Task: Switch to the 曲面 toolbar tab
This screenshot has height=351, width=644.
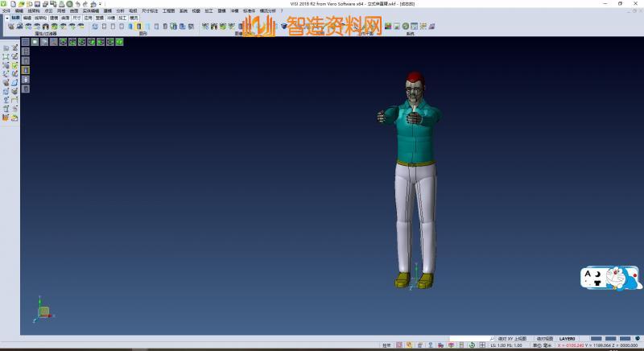Action: pyautogui.click(x=65, y=17)
